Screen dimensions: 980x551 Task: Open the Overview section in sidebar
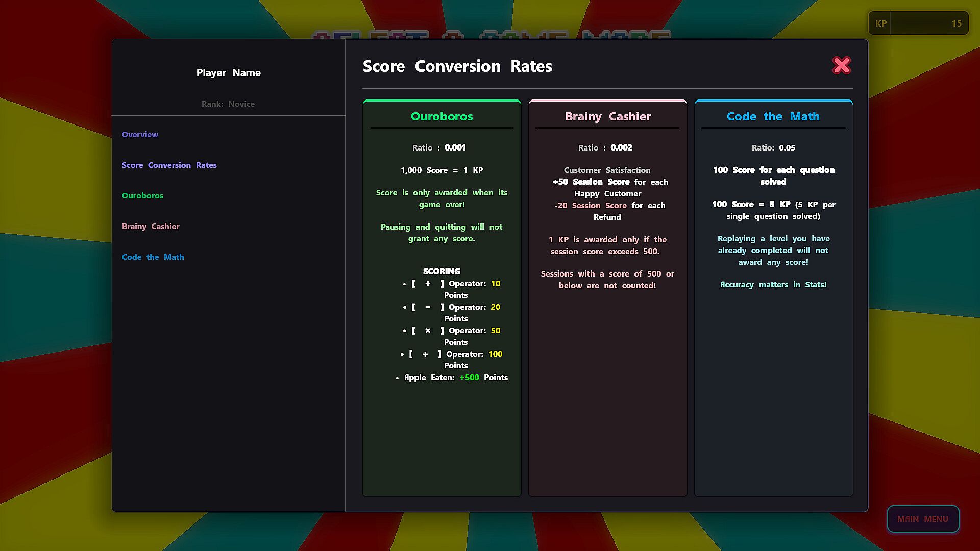[x=140, y=135]
